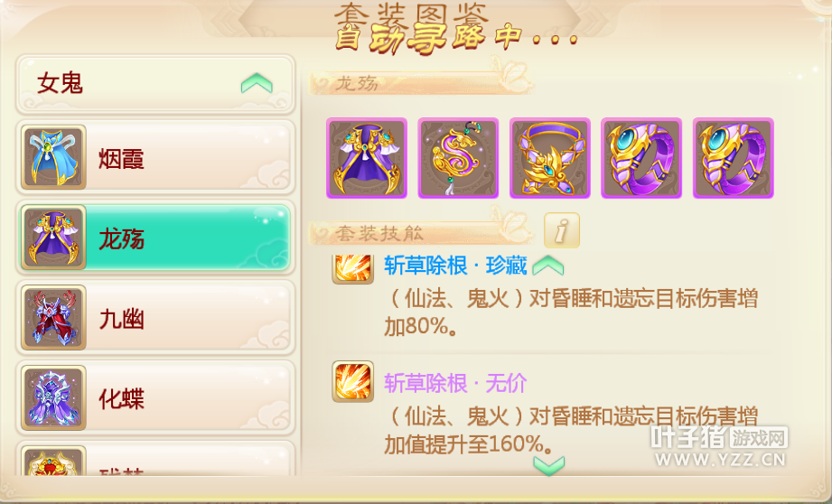The width and height of the screenshot is (832, 504).
Task: Click the 九幽 red armor thumbnail
Action: point(53,317)
